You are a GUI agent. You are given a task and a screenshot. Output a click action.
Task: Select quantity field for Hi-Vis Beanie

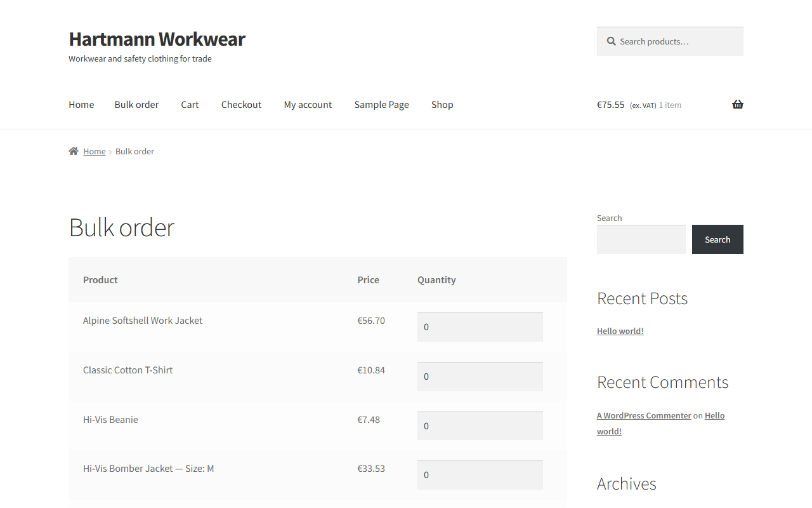pyautogui.click(x=480, y=426)
